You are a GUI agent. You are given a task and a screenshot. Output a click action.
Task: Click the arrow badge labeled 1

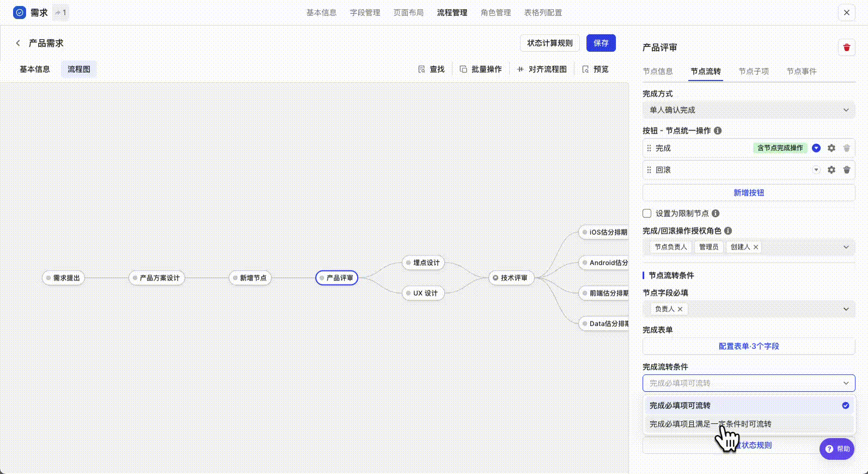tap(60, 13)
